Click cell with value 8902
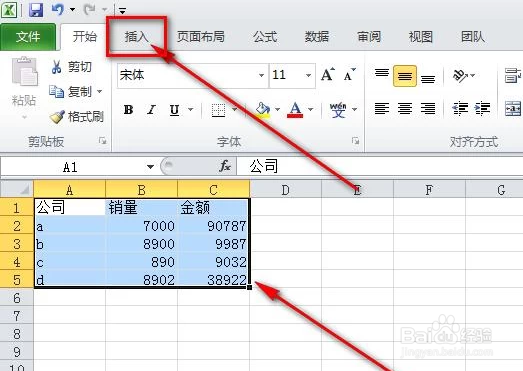The width and height of the screenshot is (523, 371). tap(141, 280)
